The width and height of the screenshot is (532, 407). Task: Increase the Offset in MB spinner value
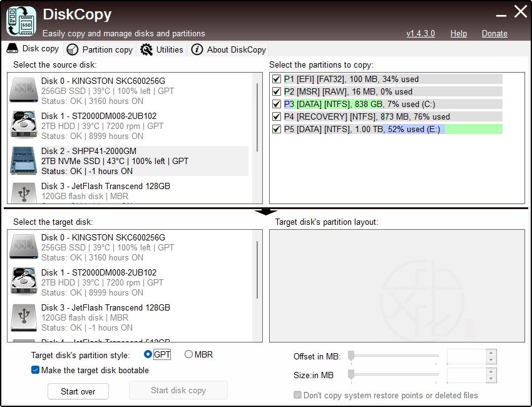(x=491, y=353)
